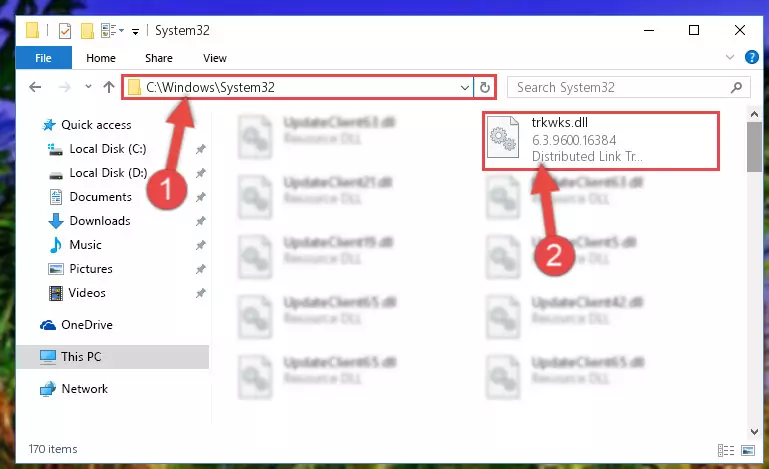The image size is (769, 469).
Task: Switch to Details view layout
Action: pos(726,450)
